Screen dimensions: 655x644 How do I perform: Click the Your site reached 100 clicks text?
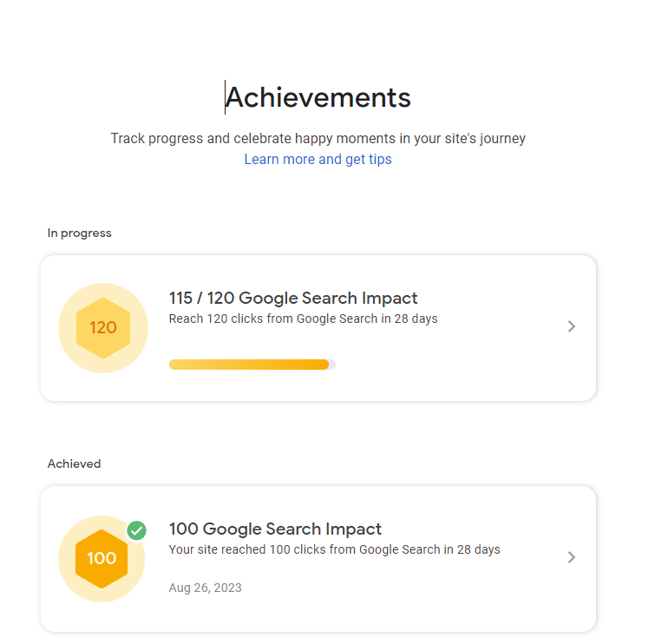pyautogui.click(x=335, y=549)
